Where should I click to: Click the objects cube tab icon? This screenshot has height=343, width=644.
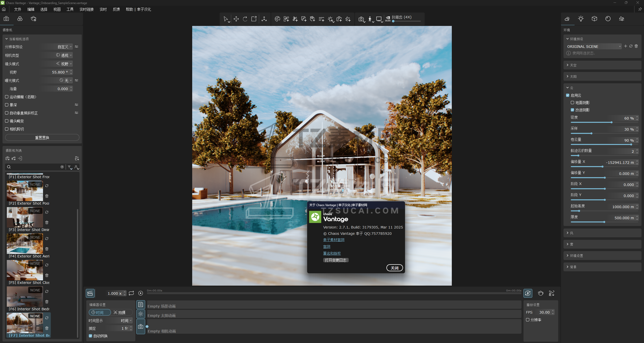[x=594, y=19]
